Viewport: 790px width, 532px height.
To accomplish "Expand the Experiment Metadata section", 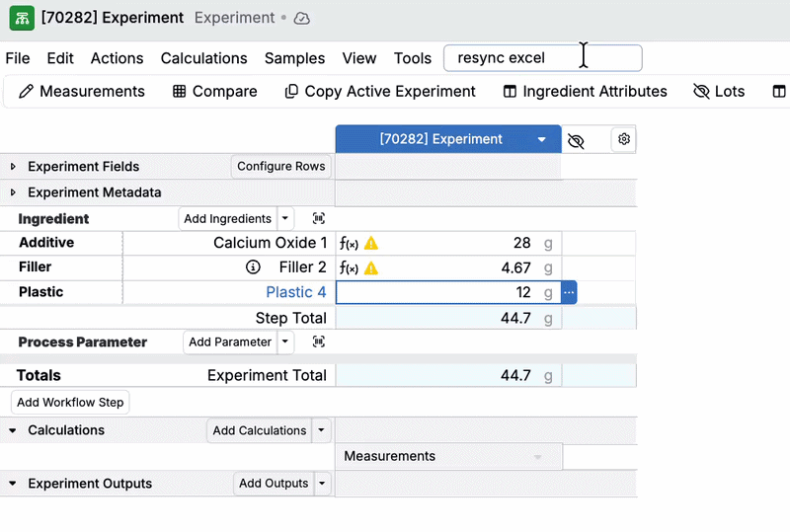I will point(13,192).
